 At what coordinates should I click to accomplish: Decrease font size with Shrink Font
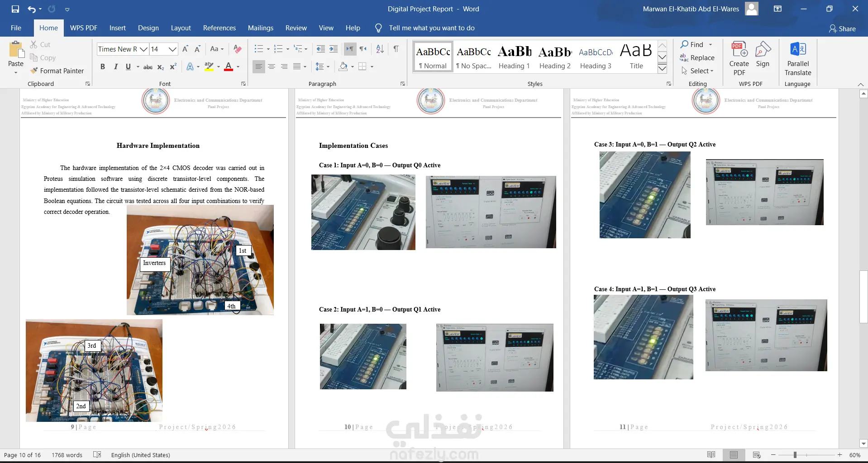197,49
